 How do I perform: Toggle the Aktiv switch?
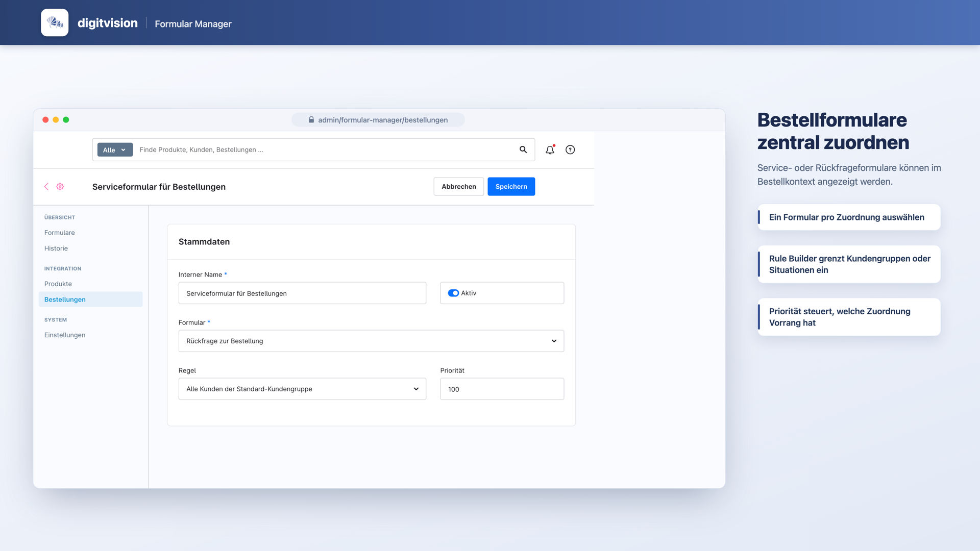tap(453, 293)
